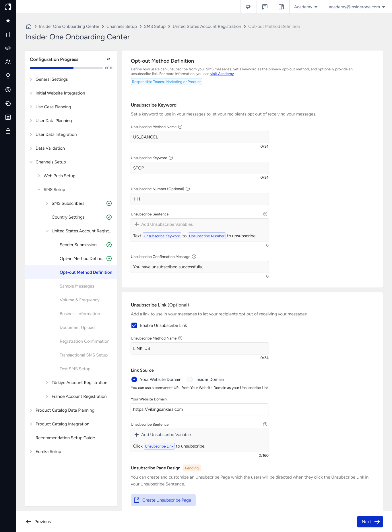Click the STOP keyword field

tap(200, 168)
